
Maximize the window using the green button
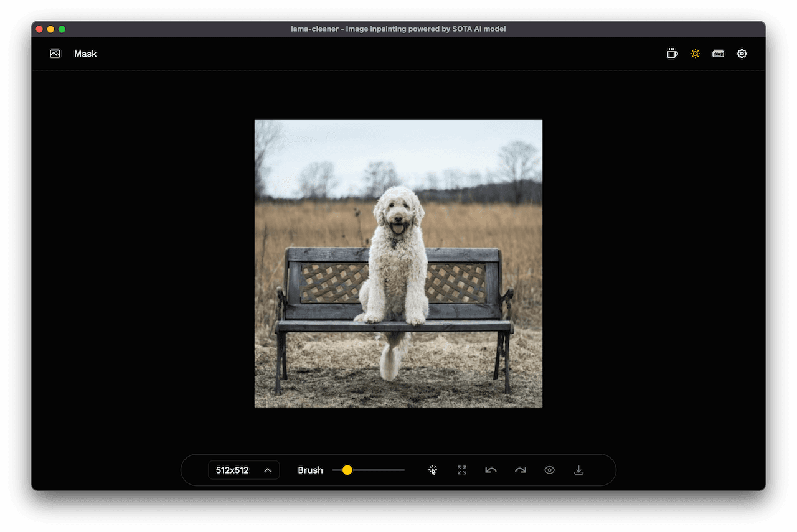coord(62,29)
